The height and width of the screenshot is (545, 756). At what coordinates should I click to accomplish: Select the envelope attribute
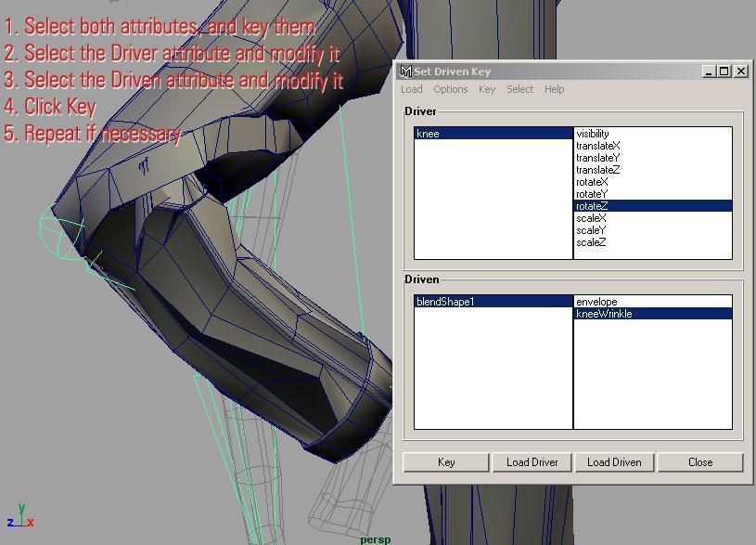[653, 301]
